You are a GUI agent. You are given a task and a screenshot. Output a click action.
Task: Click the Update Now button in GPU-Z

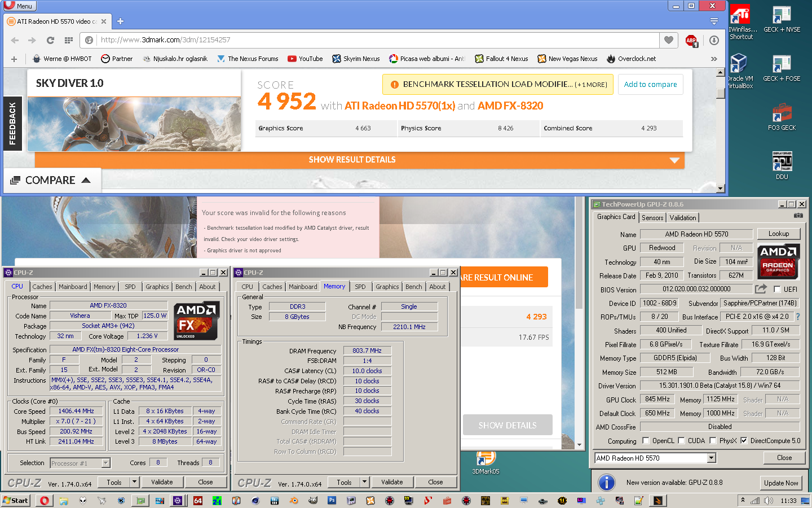point(781,483)
